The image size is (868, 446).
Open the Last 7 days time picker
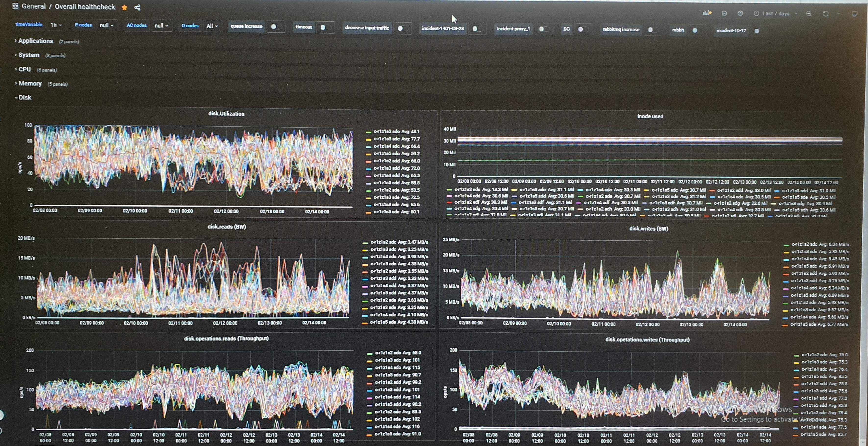pyautogui.click(x=776, y=14)
